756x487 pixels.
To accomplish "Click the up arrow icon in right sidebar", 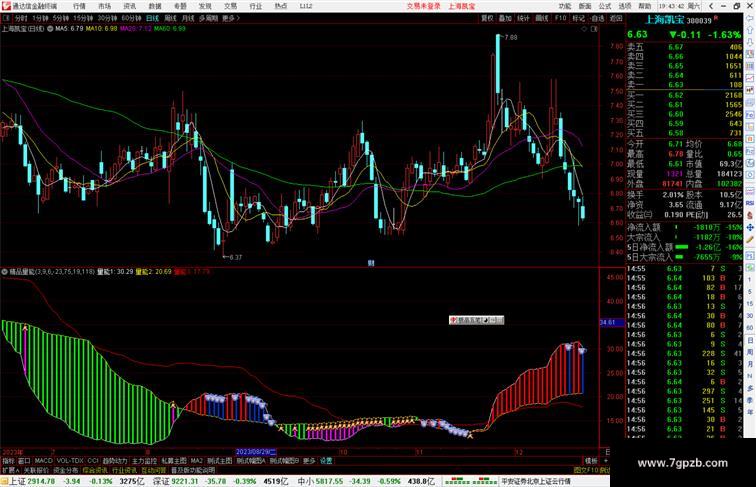I will (750, 30).
